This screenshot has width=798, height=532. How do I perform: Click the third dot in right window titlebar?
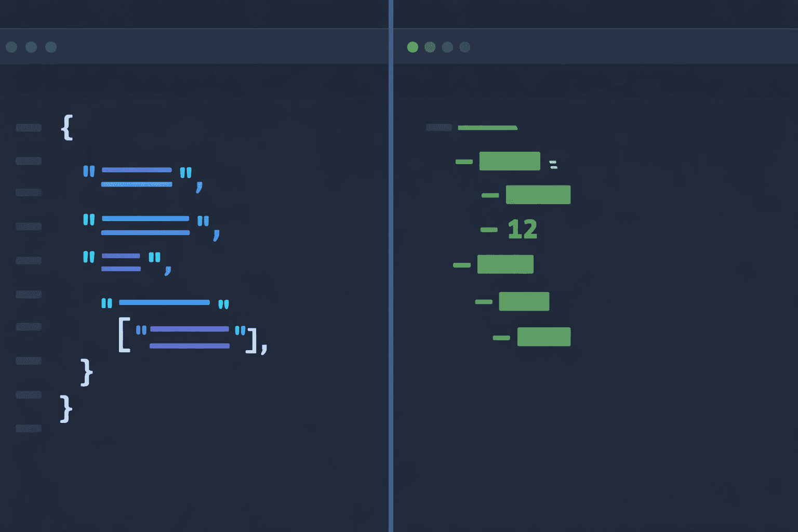[447, 47]
